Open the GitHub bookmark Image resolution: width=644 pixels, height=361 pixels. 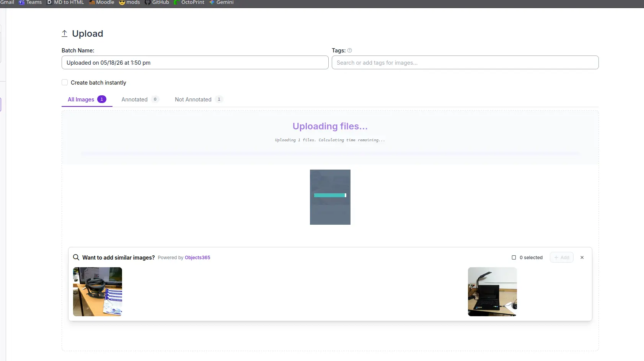tap(157, 2)
